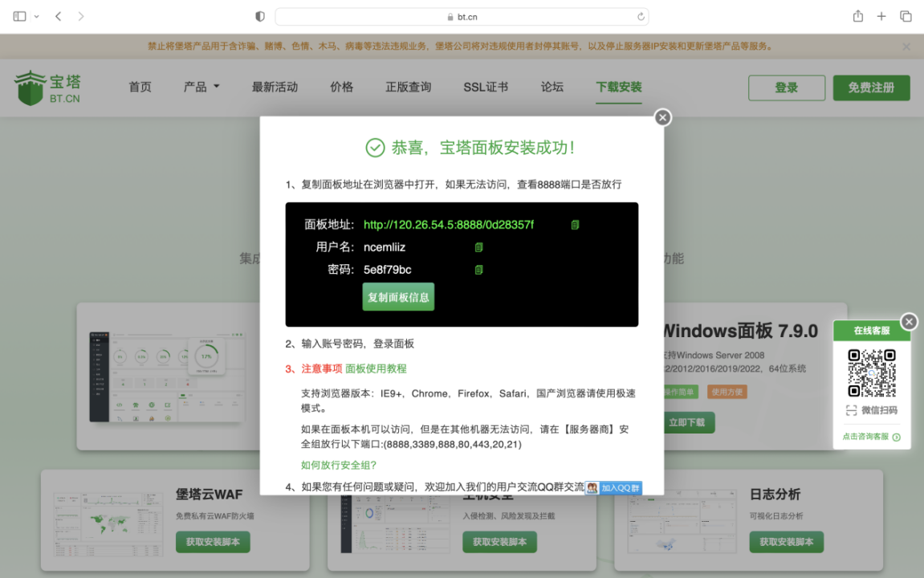Viewport: 924px width, 578px height.
Task: Click the 堡塔云WAF dashboard thumbnail
Action: click(x=108, y=524)
